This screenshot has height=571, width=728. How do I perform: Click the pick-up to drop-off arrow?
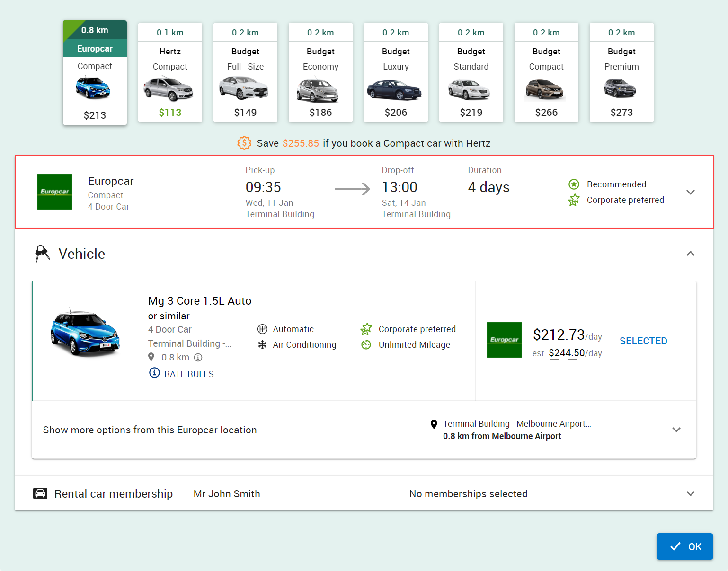pyautogui.click(x=352, y=189)
